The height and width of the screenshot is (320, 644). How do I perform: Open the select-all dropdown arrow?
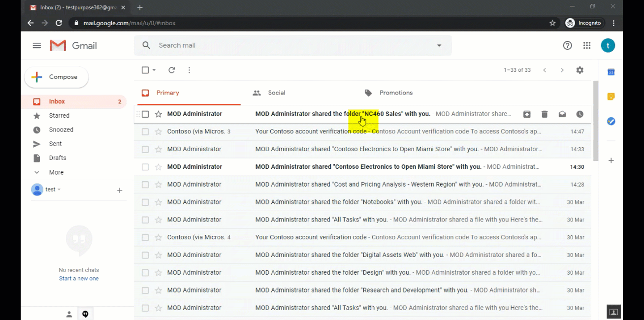point(154,70)
